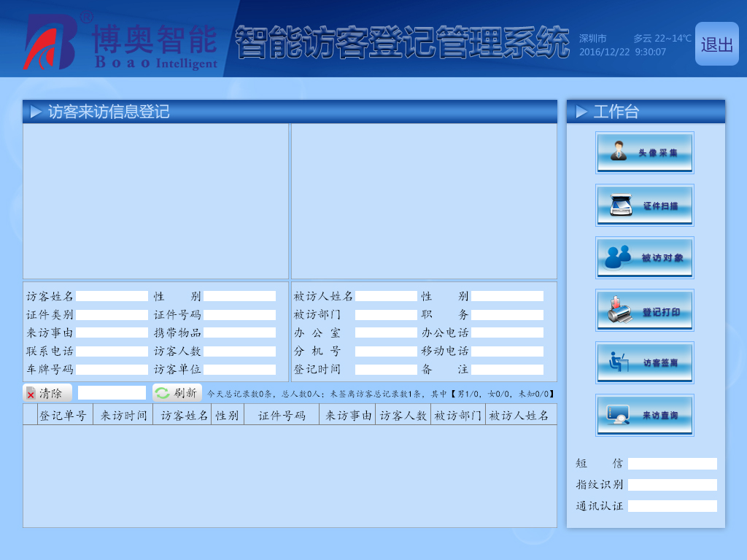
Task: Sort by 登记单号 column header
Action: [x=65, y=416]
